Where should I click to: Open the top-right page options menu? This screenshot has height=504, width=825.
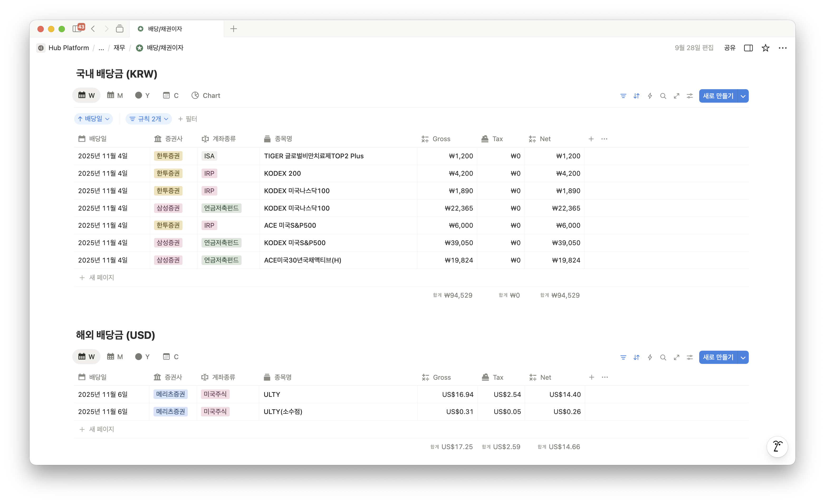coord(783,48)
